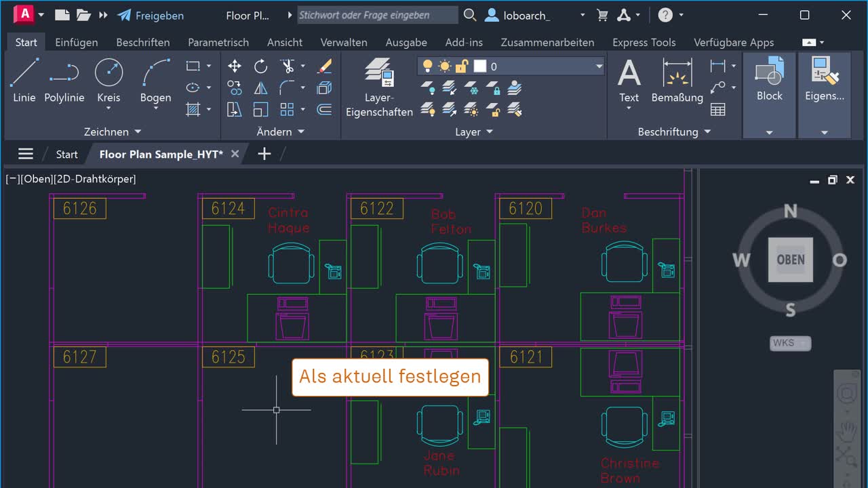Select the Verschieben tool in Ändern
Image resolution: width=868 pixels, height=488 pixels.
(234, 66)
